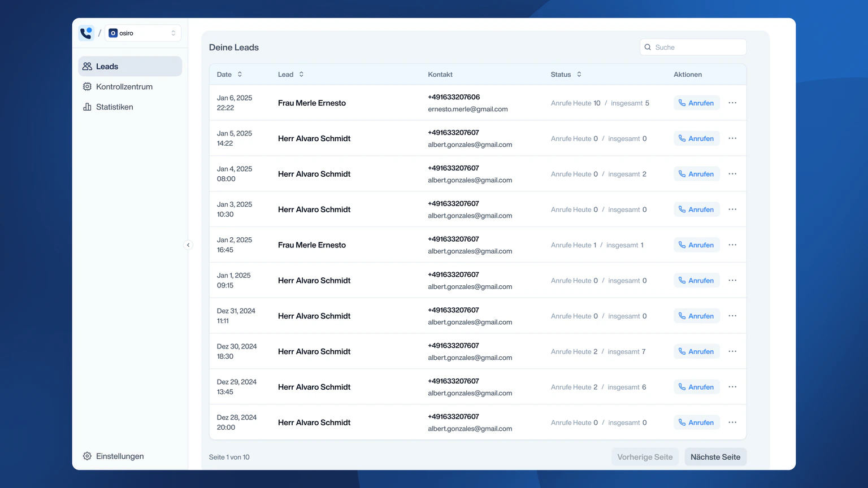Click Anrufen for Herr Alvaro Schmidt on Jan 5
The image size is (868, 488).
(697, 138)
